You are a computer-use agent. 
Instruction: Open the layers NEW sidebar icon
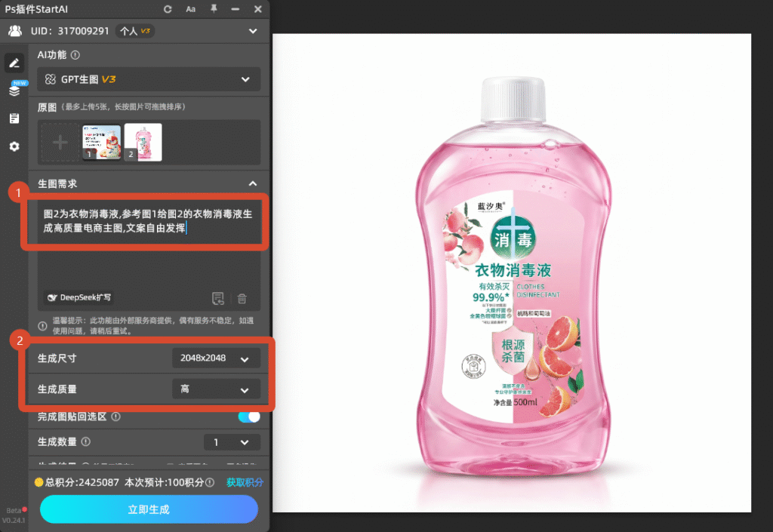[15, 90]
